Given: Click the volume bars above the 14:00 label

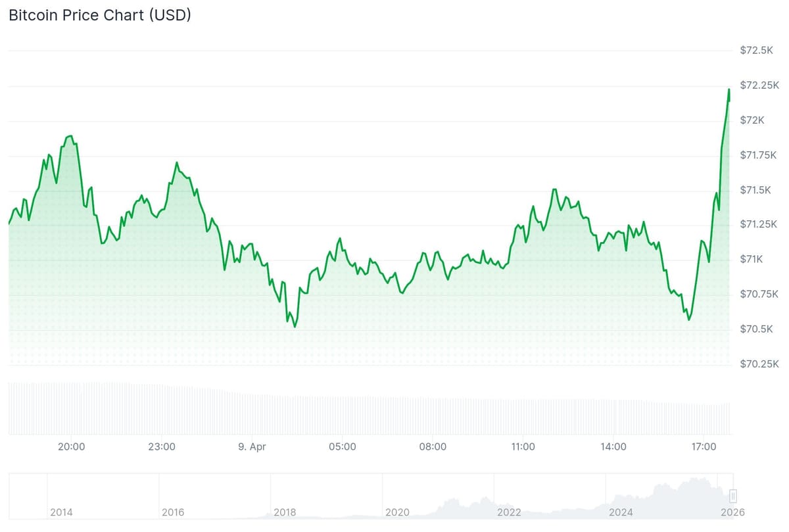Looking at the screenshot, I should point(613,417).
